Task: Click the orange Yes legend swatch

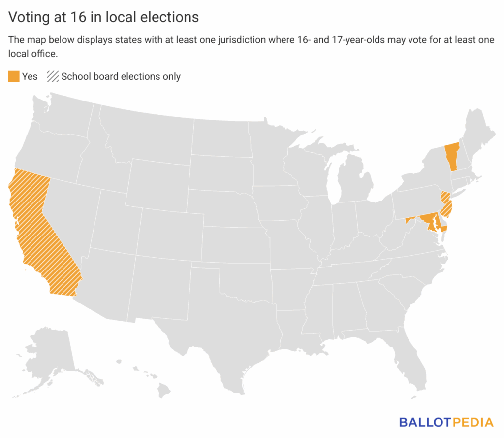Action: pyautogui.click(x=14, y=76)
